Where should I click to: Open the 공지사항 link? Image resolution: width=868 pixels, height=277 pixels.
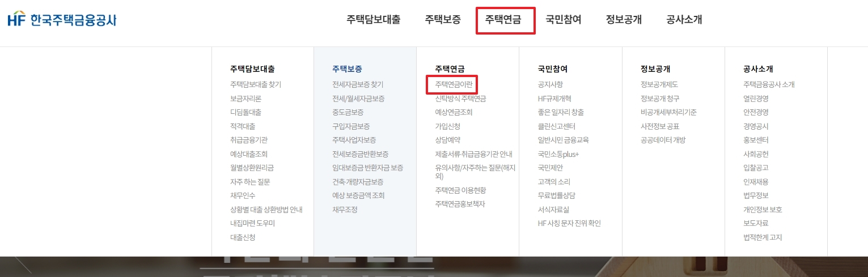550,84
